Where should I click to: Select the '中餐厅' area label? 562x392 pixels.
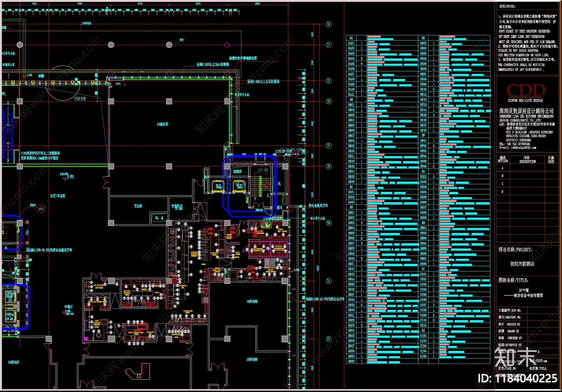[68, 307]
